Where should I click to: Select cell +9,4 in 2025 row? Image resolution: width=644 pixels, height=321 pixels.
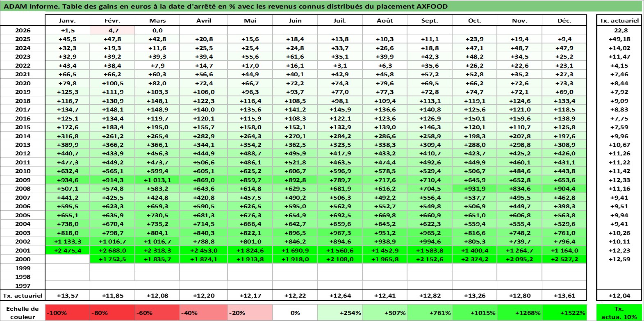pos(564,39)
